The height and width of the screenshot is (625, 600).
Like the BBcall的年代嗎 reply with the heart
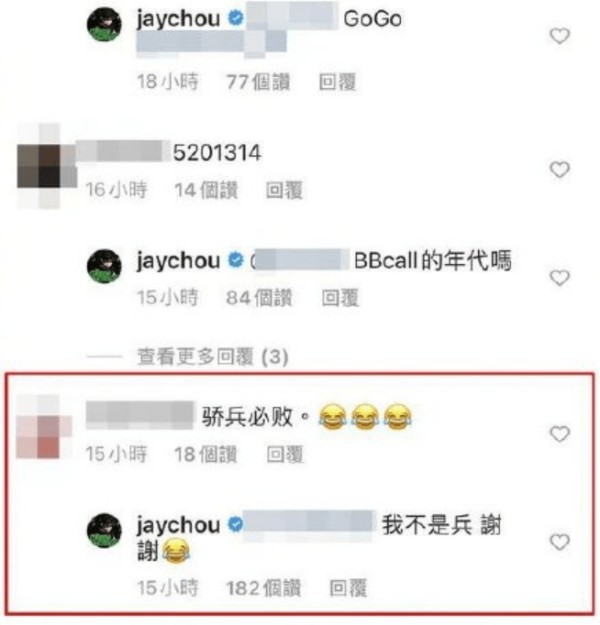coord(560,278)
